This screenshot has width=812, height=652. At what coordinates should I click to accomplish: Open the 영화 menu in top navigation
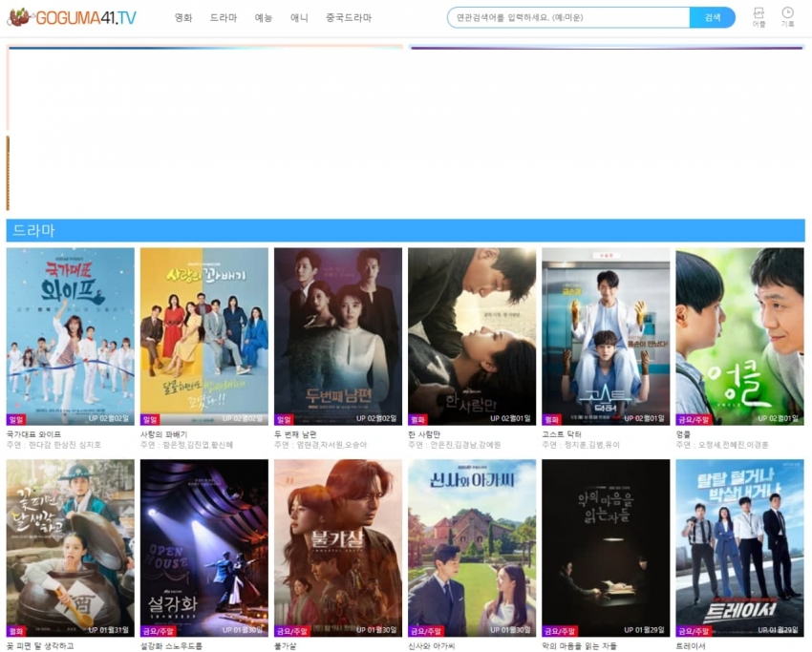[x=183, y=17]
